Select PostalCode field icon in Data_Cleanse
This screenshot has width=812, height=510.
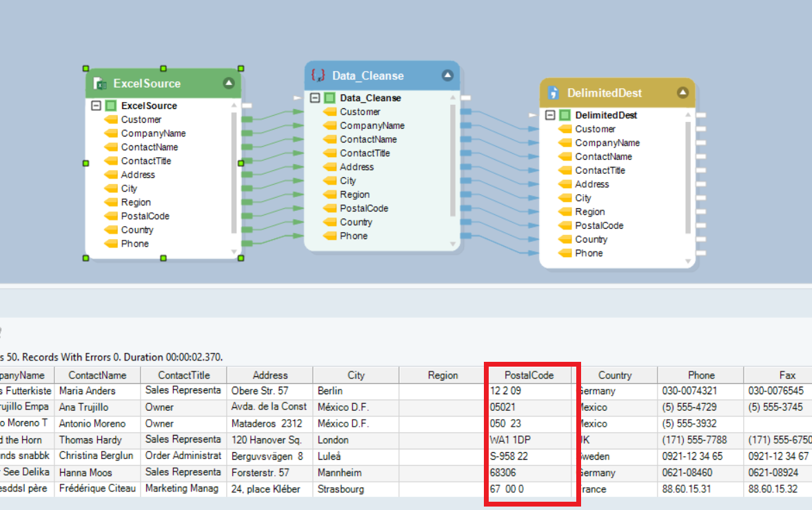[330, 208]
